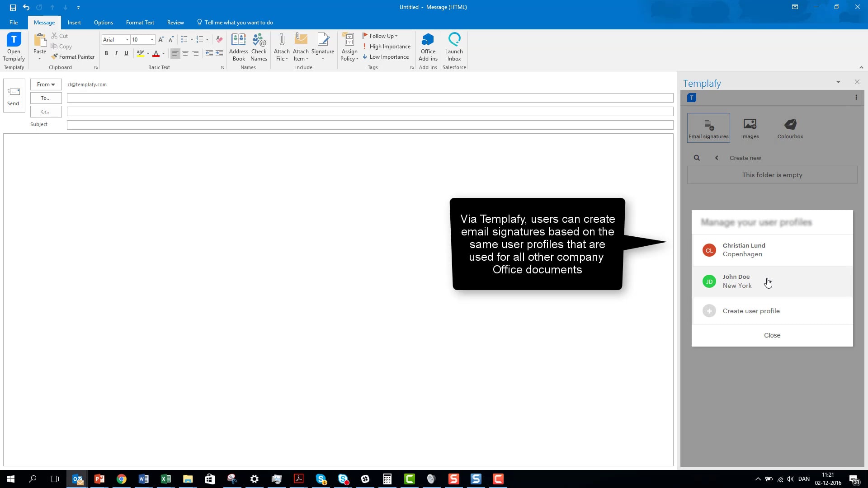Switch to the Insert ribbon tab
Viewport: 868px width, 488px height.
point(74,22)
